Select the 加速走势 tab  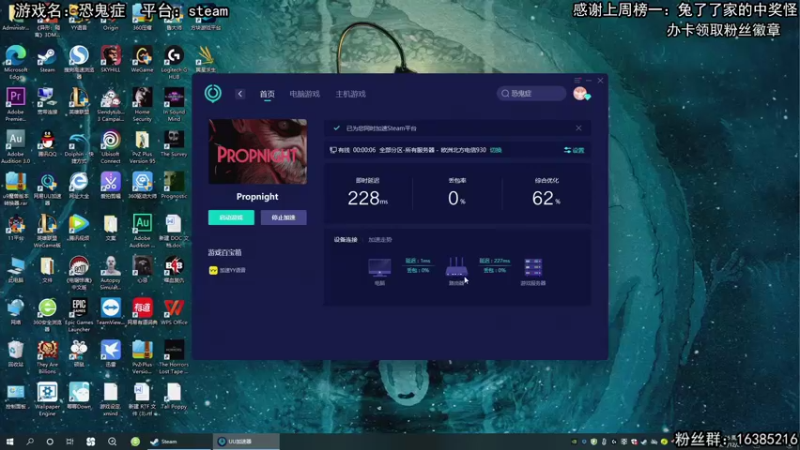380,239
